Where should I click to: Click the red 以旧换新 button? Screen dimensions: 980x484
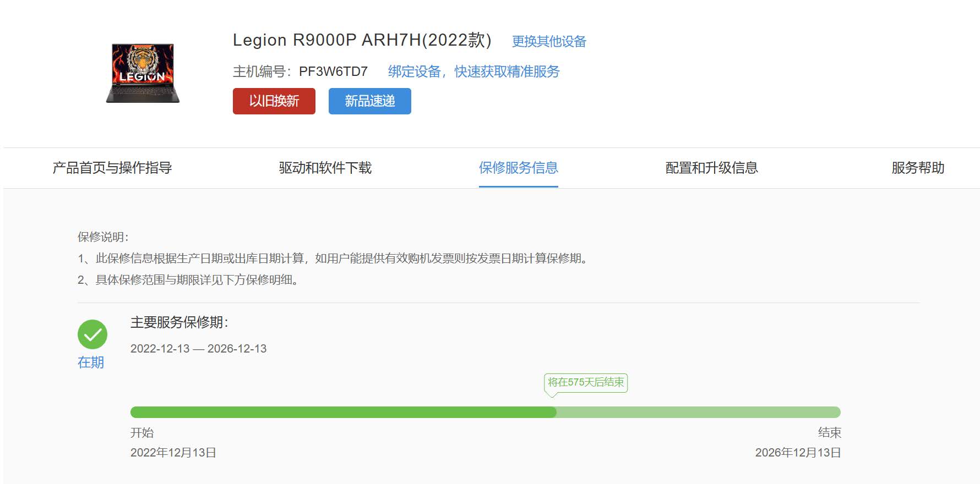pos(274,101)
